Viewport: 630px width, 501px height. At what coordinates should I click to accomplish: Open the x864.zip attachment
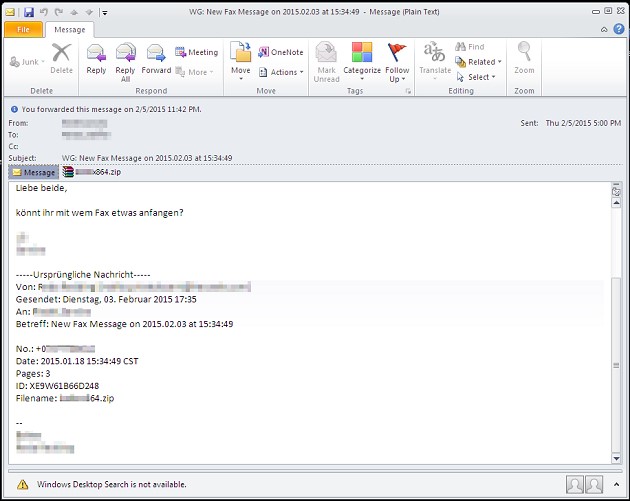pos(98,172)
